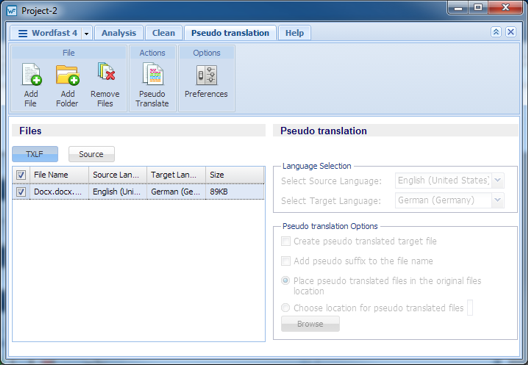528x365 pixels.
Task: Click the Project-2 window app icon
Action: 11,11
